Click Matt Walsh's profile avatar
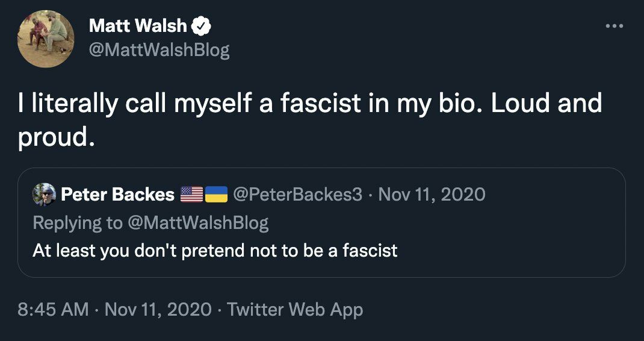644x341 pixels. [46, 38]
